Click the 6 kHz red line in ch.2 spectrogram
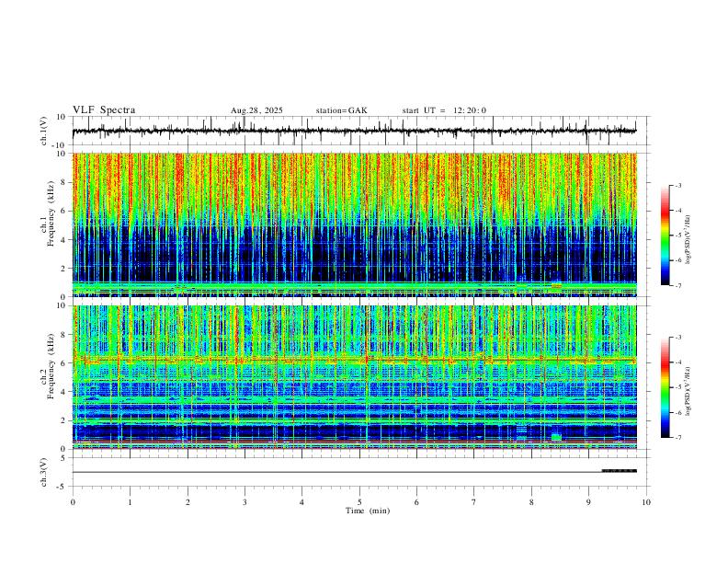This screenshot has height=563, width=728. [354, 360]
